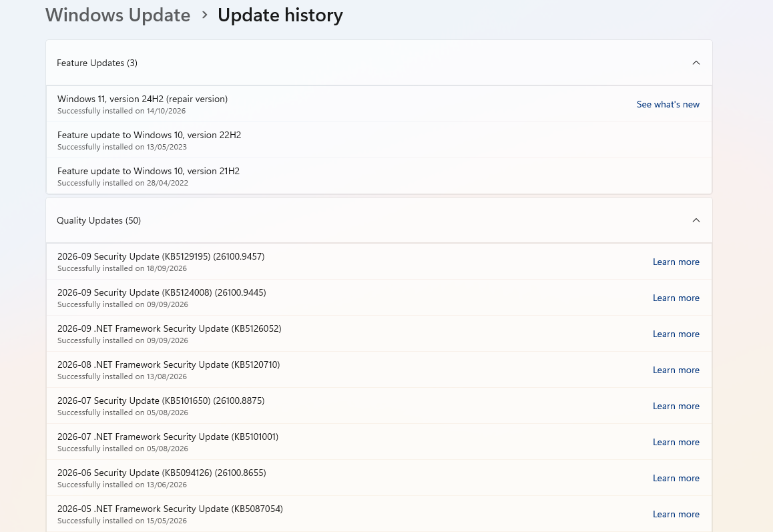The height and width of the screenshot is (532, 773).
Task: Click the install date 13/06/2026 line
Action: point(121,485)
